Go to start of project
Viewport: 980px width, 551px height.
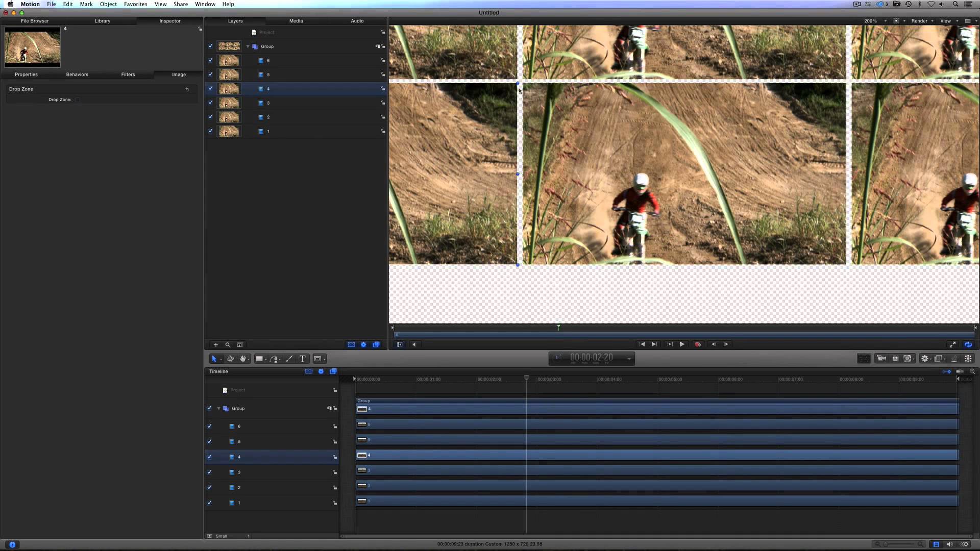pos(642,344)
